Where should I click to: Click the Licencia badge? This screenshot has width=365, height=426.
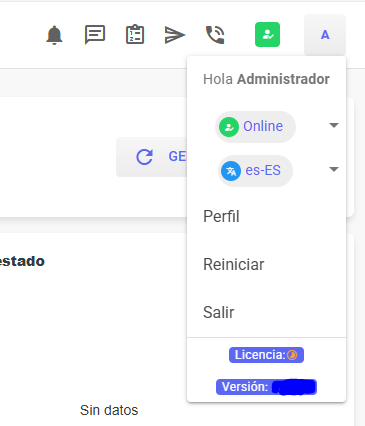[266, 355]
